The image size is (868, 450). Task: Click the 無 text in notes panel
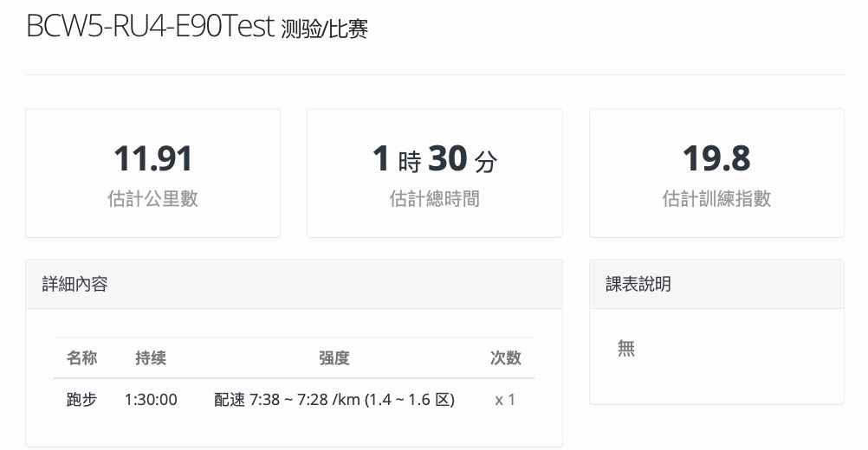(626, 348)
